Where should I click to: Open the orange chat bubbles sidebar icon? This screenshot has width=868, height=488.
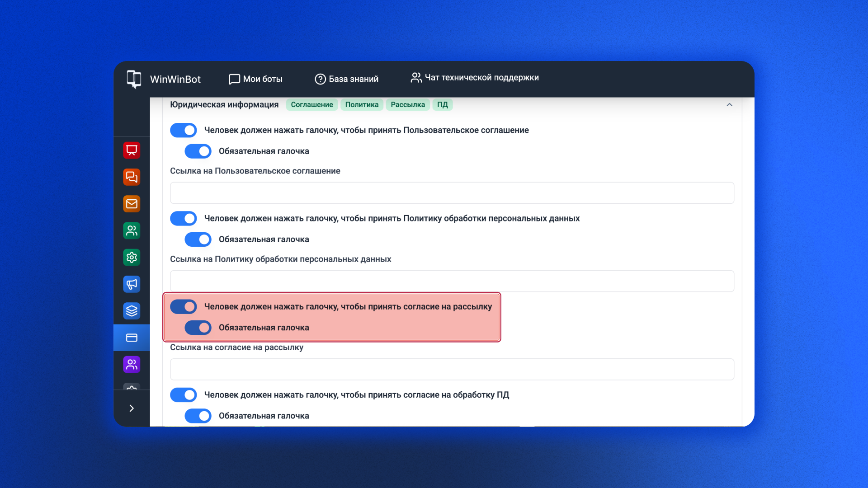pos(132,177)
